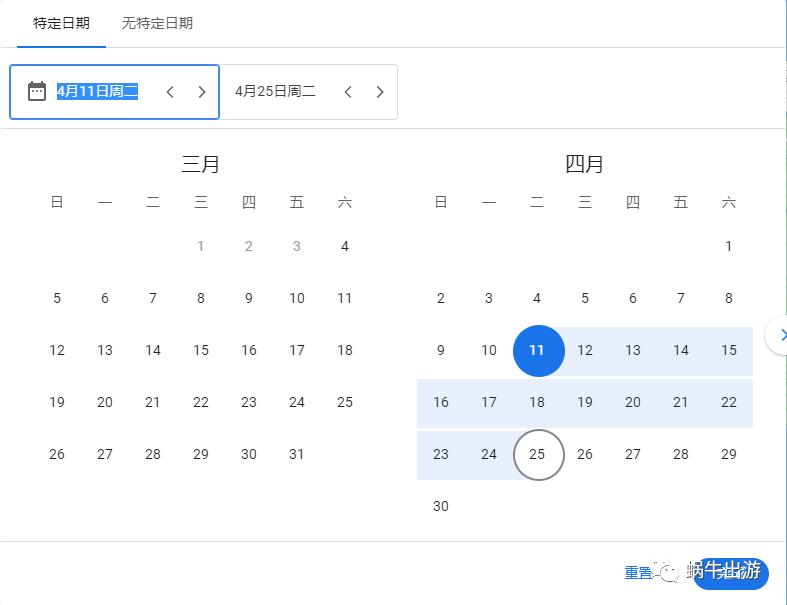Select April 30 in the calendar
The height and width of the screenshot is (605, 787).
pyautogui.click(x=441, y=506)
